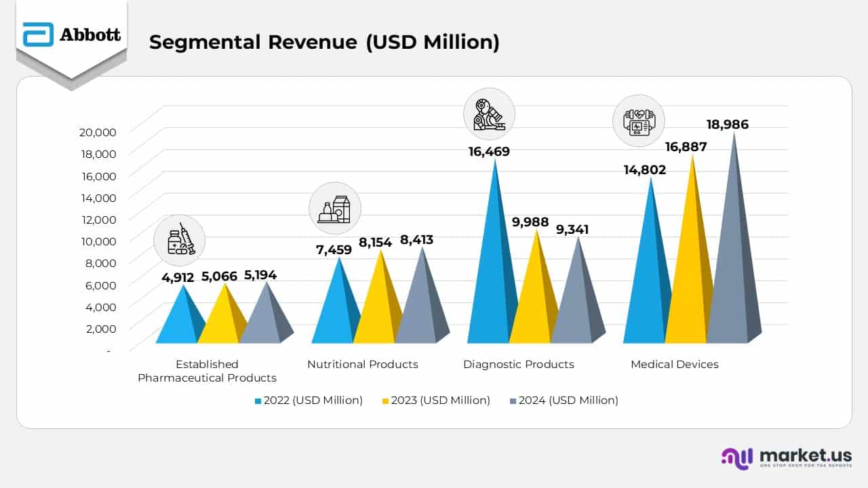
Task: Expand the Established Pharmaceutical Products category
Action: (208, 371)
